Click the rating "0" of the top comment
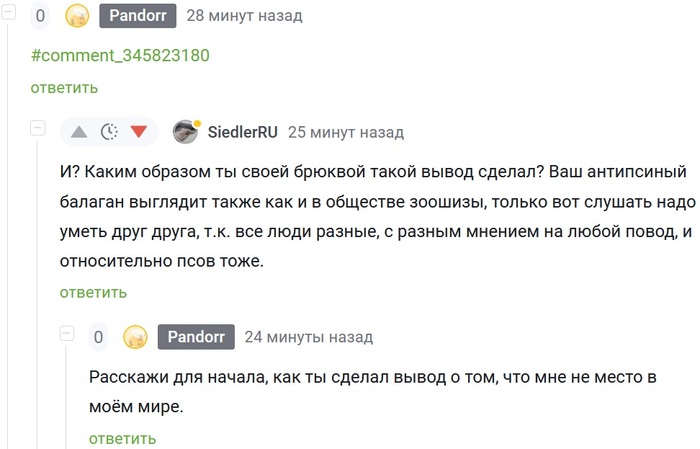 point(41,16)
